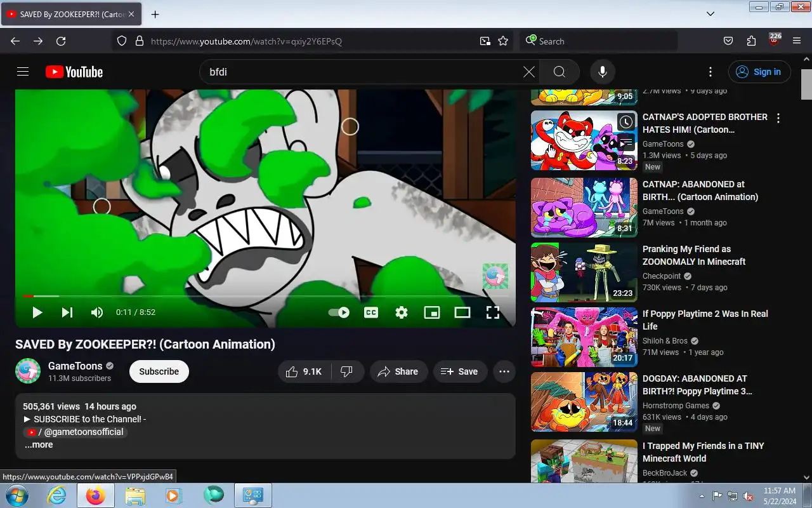View site security lock info
This screenshot has width=812, height=508.
140,41
